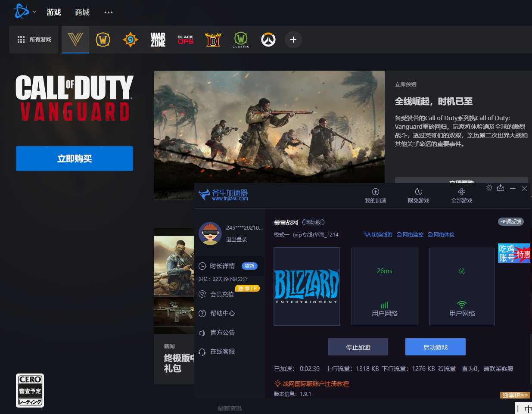Open 网络体检 network checkup
Image resolution: width=532 pixels, height=414 pixels.
pyautogui.click(x=441, y=235)
